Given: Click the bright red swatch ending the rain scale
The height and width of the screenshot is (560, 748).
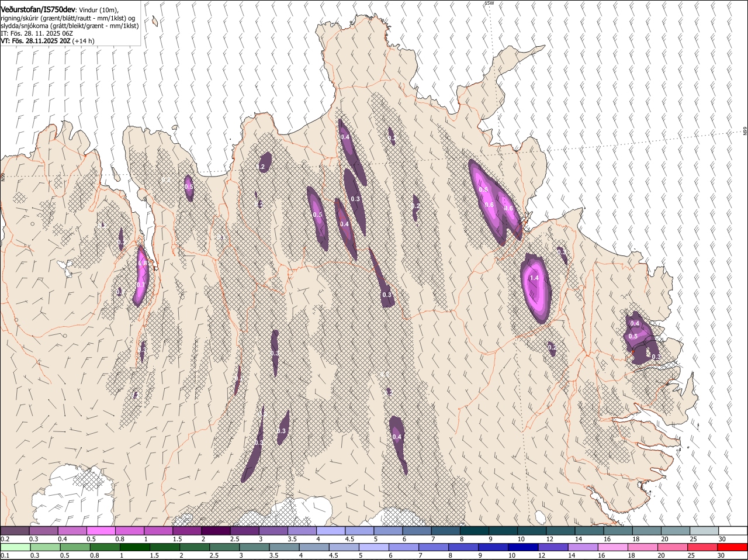Looking at the screenshot, I should pyautogui.click(x=733, y=547).
